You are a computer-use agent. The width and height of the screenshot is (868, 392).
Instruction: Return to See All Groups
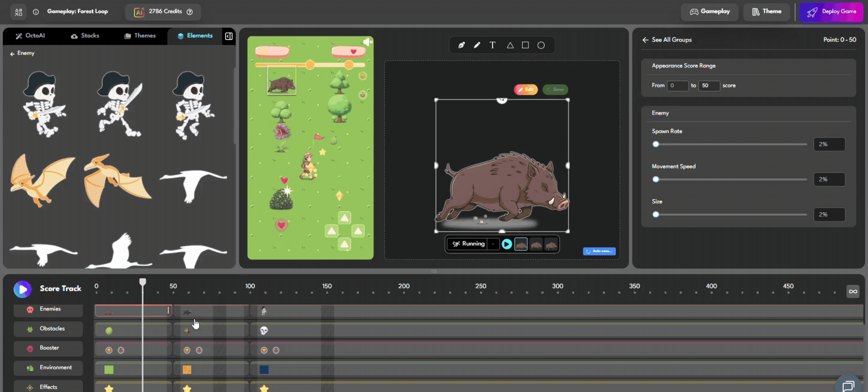click(667, 40)
